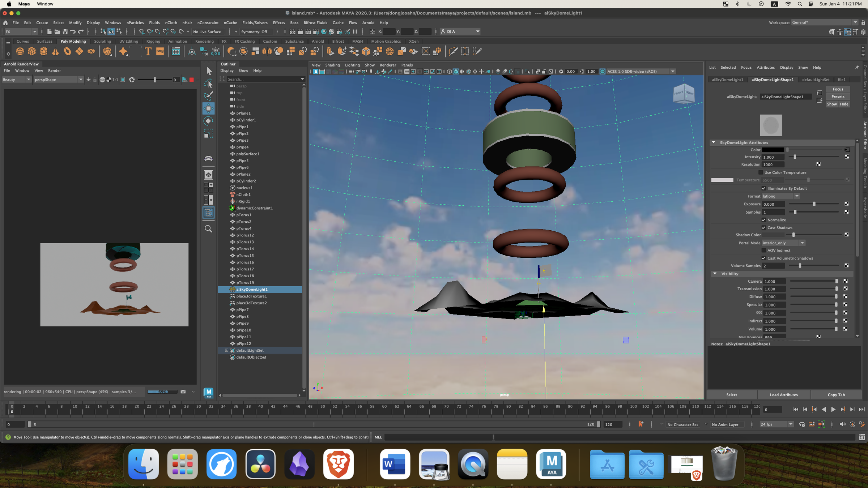Click the black Color swatch

click(773, 150)
